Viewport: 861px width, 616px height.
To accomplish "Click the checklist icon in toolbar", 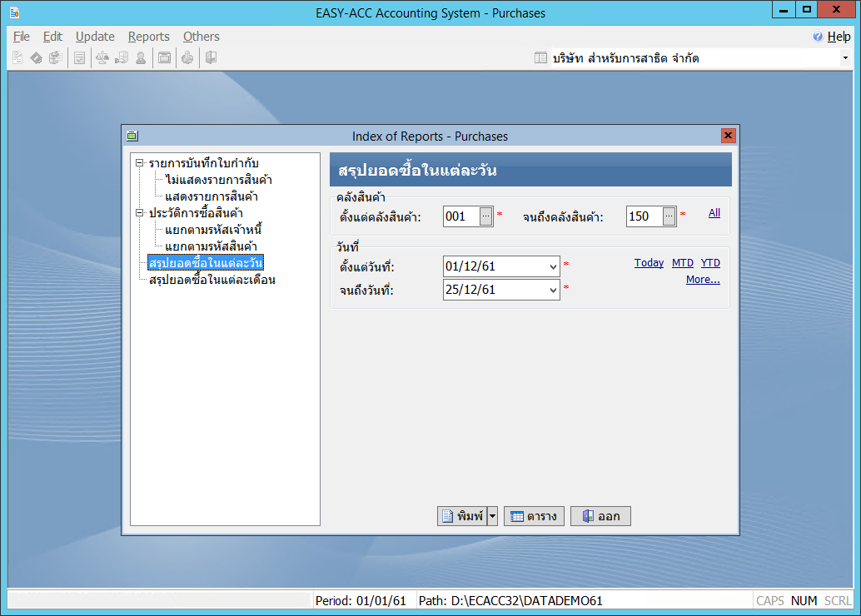I will [x=79, y=58].
